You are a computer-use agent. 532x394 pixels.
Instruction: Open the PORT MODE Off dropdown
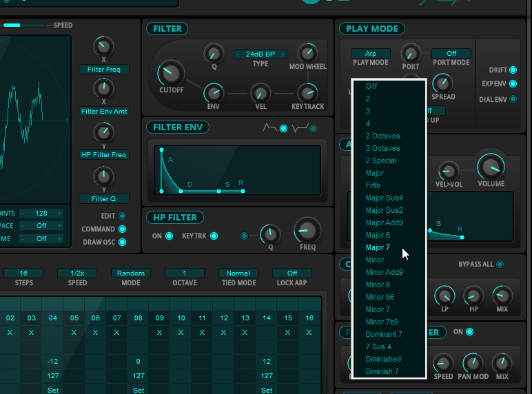[451, 53]
